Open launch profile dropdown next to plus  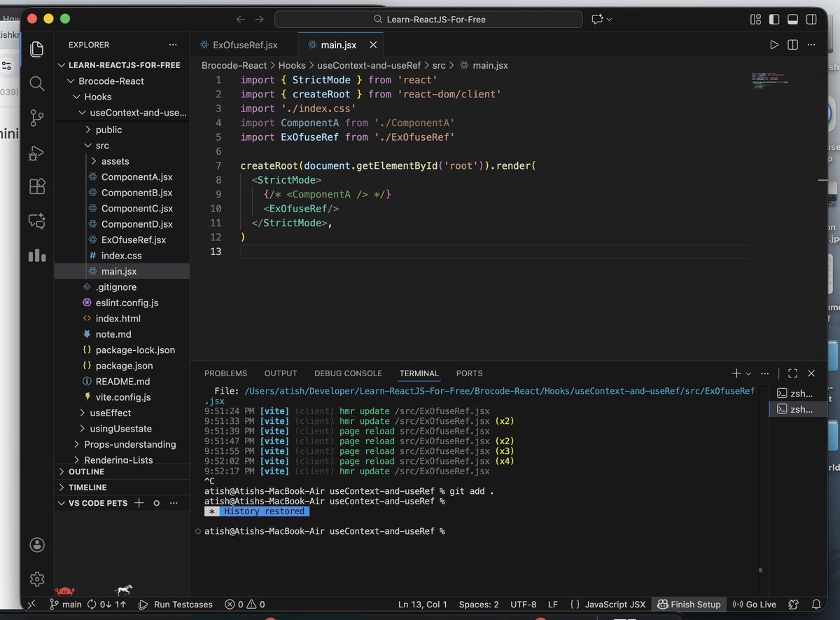(x=748, y=373)
